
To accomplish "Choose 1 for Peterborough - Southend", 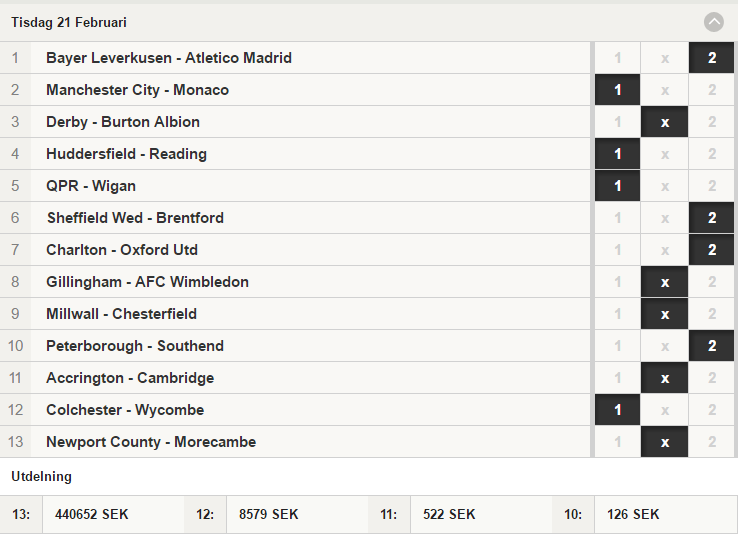I will pos(617,346).
